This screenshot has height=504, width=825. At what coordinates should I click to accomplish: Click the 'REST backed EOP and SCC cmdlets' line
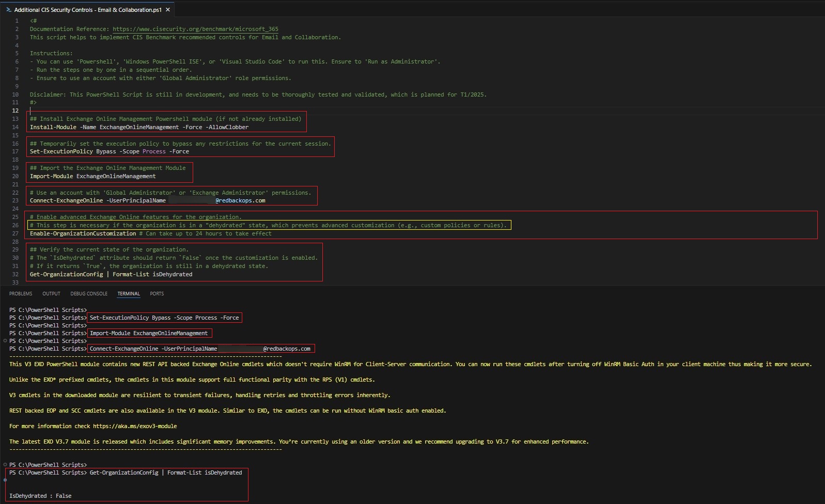click(227, 411)
